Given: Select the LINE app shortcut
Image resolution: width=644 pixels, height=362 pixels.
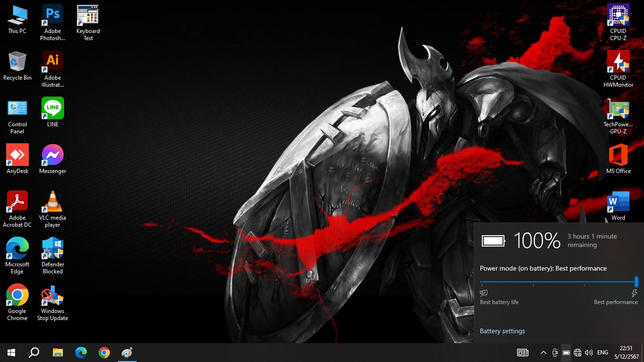Looking at the screenshot, I should [53, 113].
